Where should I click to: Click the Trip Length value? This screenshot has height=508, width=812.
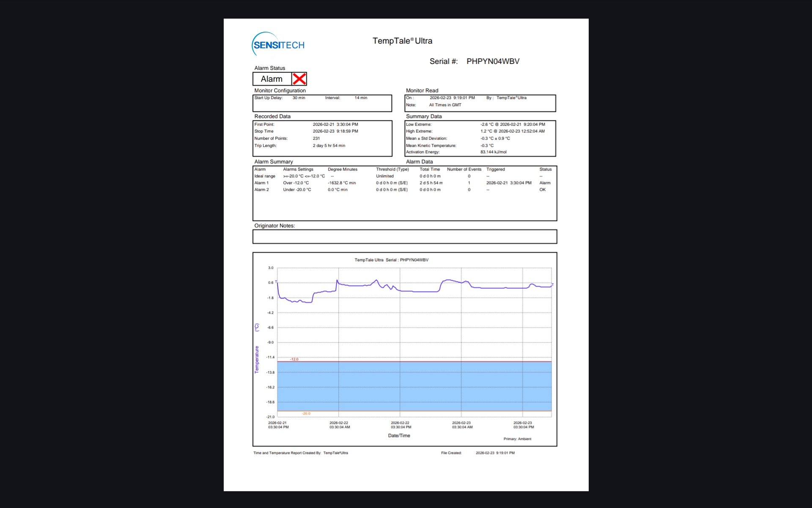tap(329, 146)
